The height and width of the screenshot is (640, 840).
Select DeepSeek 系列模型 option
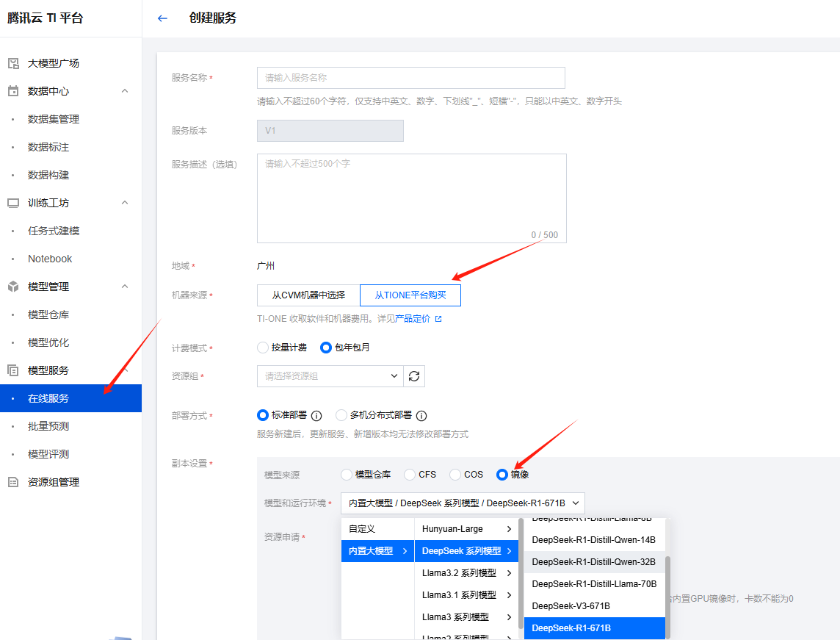pyautogui.click(x=466, y=551)
